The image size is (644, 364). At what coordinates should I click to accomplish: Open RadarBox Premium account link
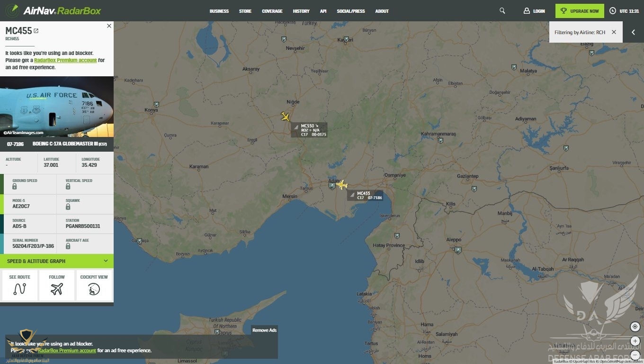point(65,60)
